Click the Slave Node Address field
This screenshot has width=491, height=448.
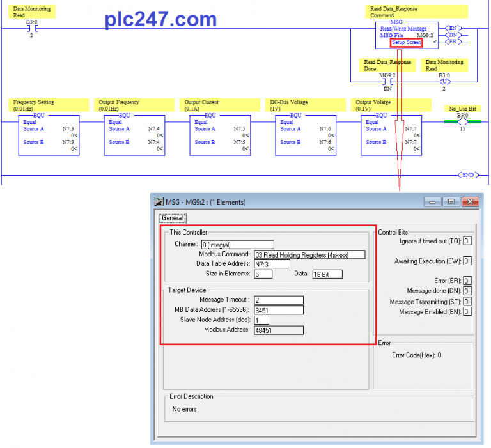(x=261, y=320)
